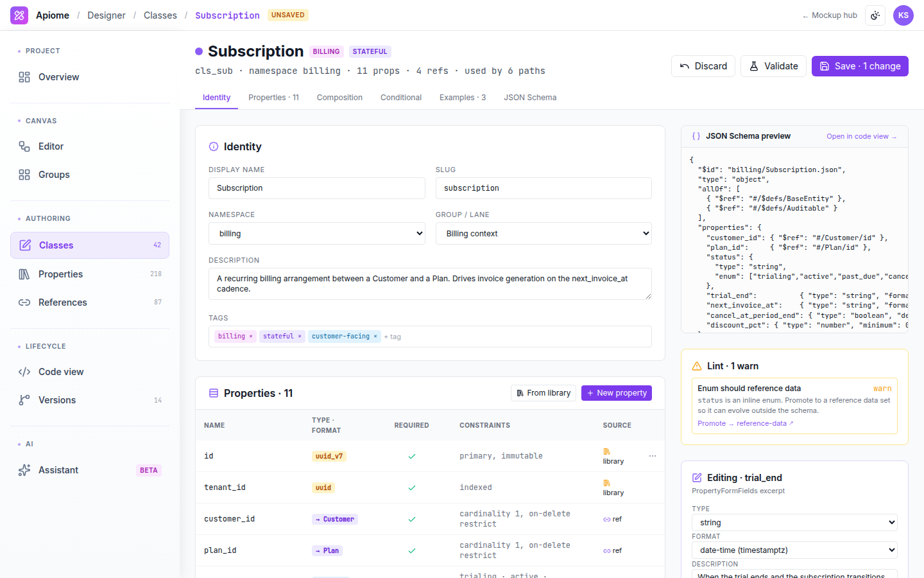Click the UNSAVED status badge

288,15
